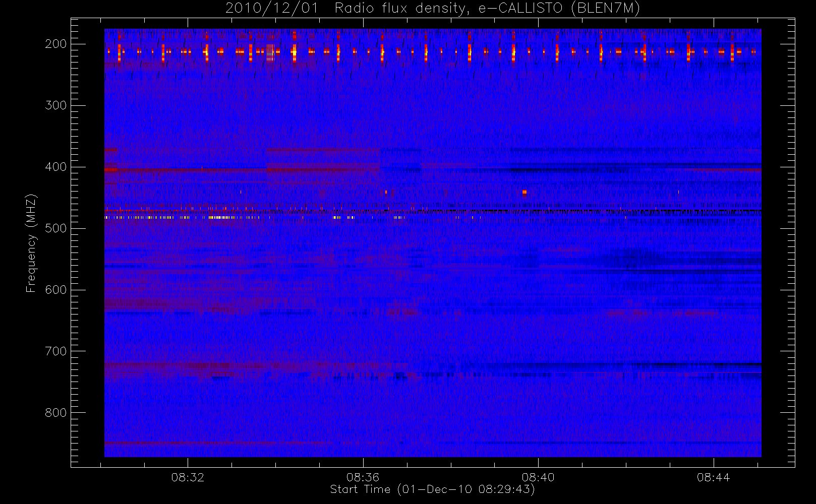816x504 pixels.
Task: Click the 200 frequency tick label
Action: (x=56, y=44)
